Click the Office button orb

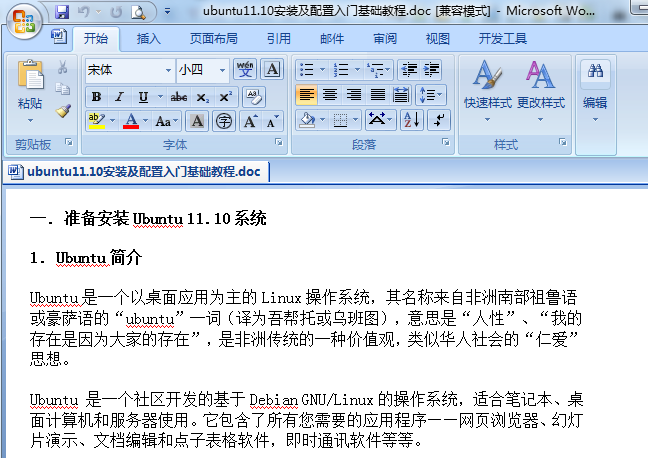[x=24, y=21]
